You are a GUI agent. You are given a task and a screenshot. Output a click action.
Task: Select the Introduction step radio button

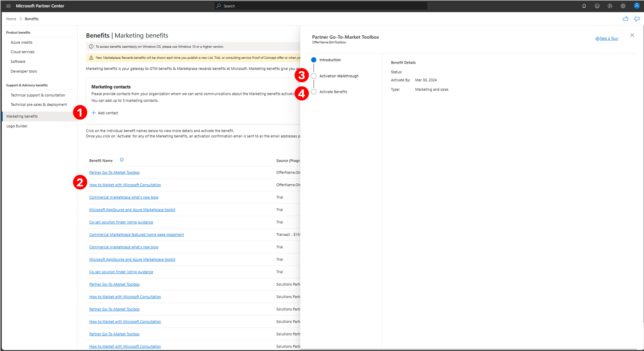tap(314, 59)
